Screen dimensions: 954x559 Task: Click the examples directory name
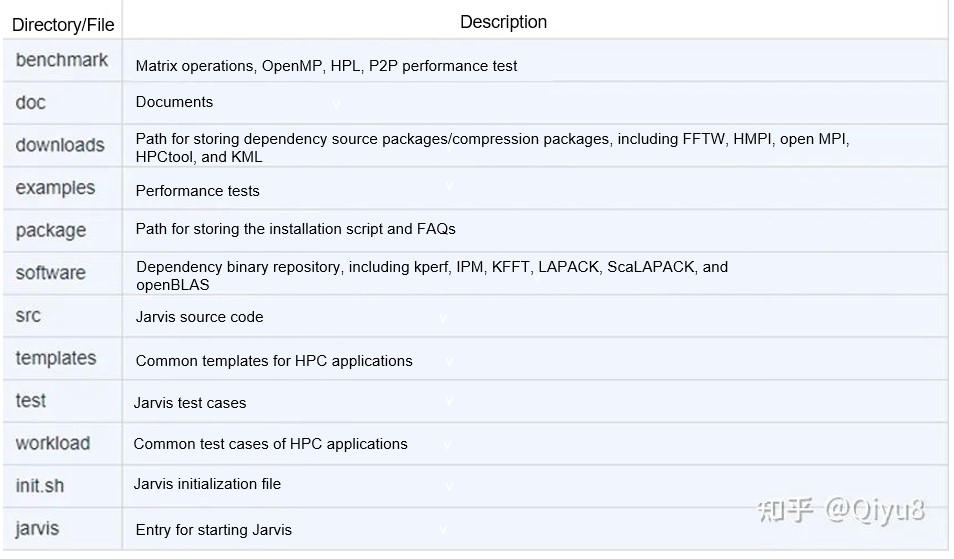[x=55, y=188]
